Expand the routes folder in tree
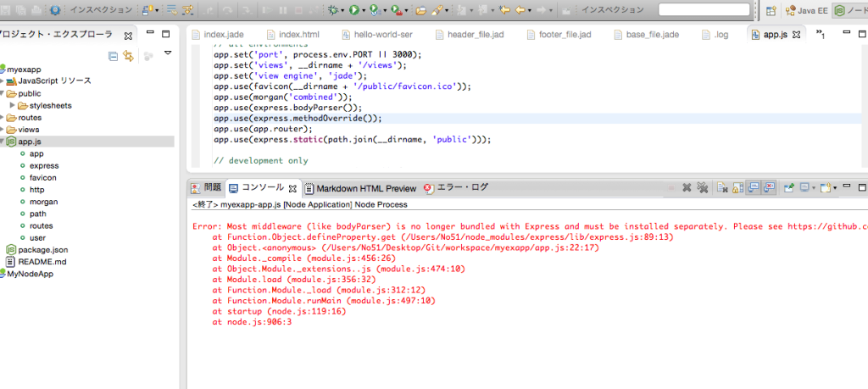This screenshot has height=389, width=868. coord(3,118)
